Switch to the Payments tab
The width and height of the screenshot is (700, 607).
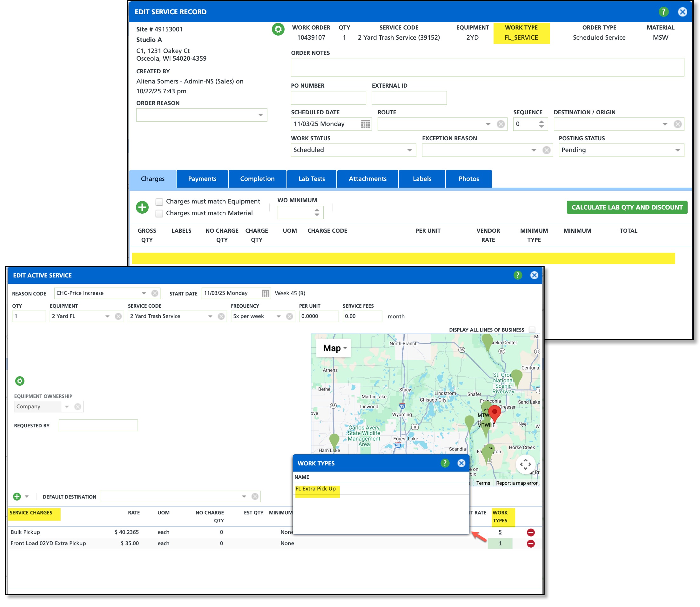click(x=202, y=178)
